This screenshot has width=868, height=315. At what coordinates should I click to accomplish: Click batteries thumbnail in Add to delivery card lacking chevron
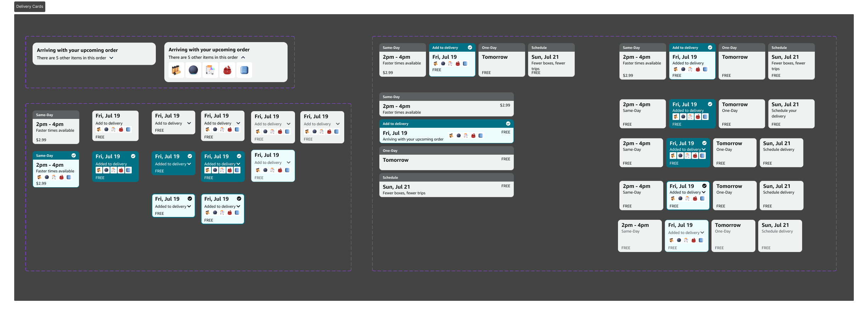point(99,130)
